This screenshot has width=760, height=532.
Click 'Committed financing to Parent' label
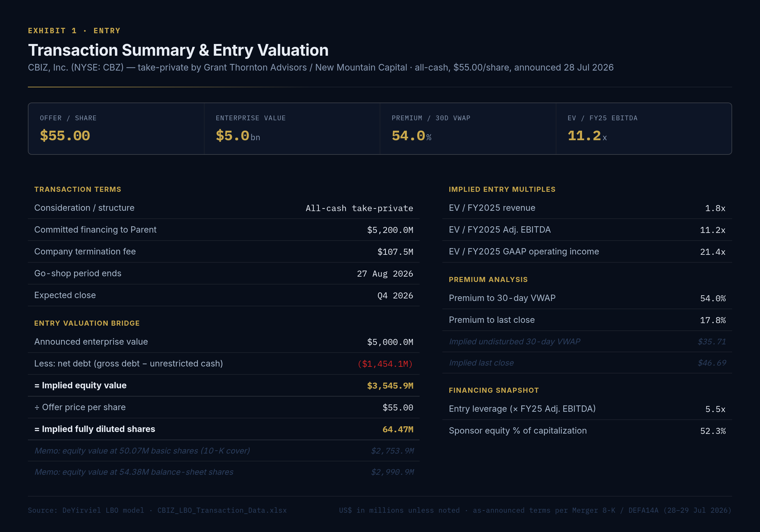click(x=95, y=230)
